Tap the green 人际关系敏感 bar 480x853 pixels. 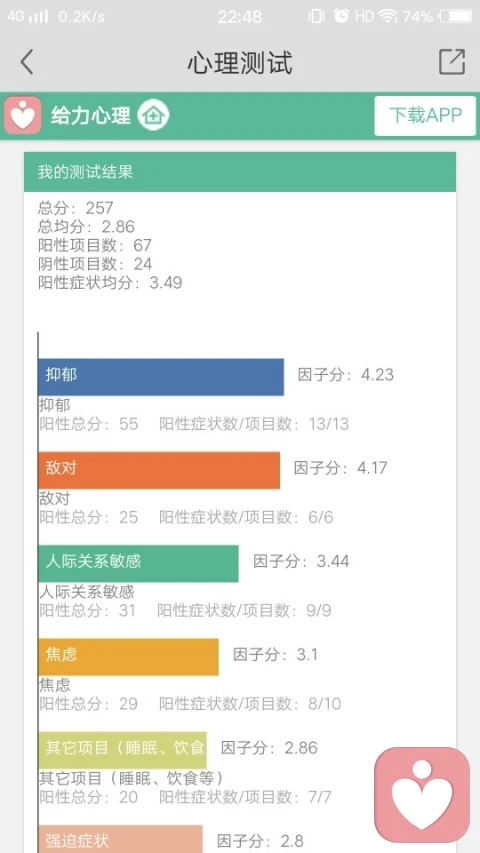click(138, 563)
